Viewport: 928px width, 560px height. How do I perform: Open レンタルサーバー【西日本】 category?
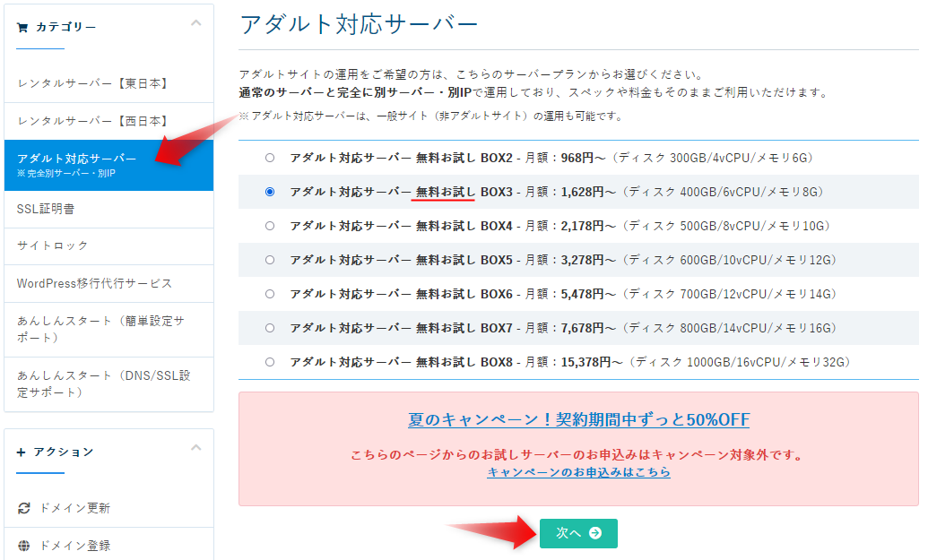tap(93, 120)
